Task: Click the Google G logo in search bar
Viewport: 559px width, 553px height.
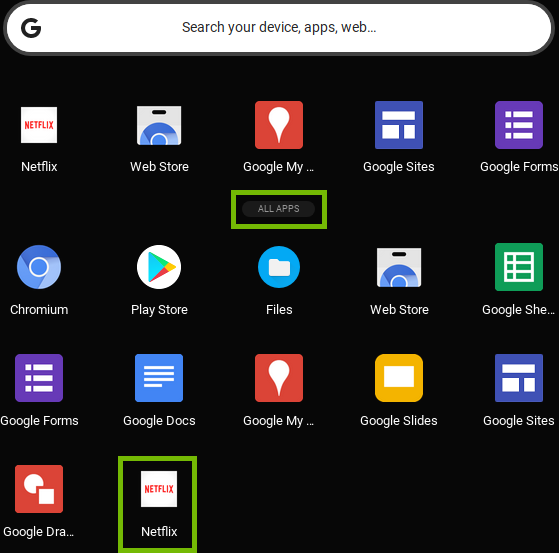Action: pyautogui.click(x=31, y=28)
